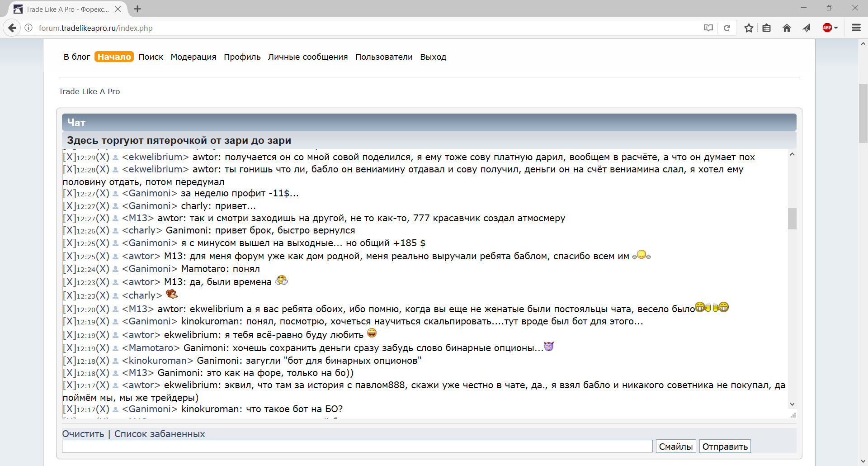The width and height of the screenshot is (868, 466).
Task: Click the 'Чат' panel header
Action: [x=429, y=123]
